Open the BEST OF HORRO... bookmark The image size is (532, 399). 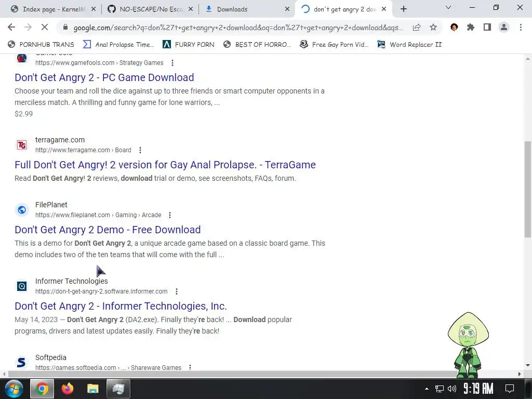pos(257,45)
